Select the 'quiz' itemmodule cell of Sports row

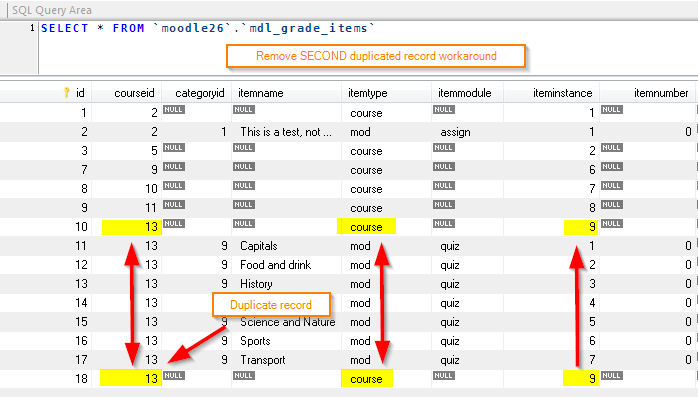[x=450, y=341]
